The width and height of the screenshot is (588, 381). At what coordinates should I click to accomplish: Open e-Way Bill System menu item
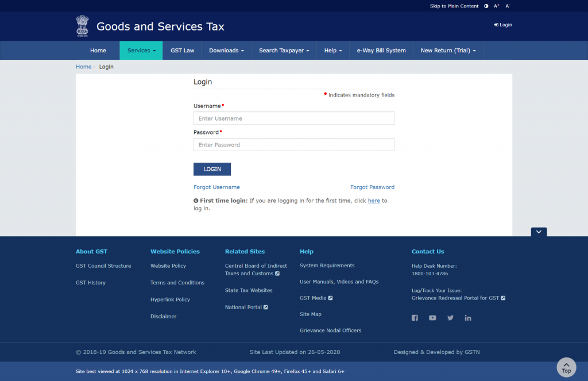pyautogui.click(x=381, y=51)
